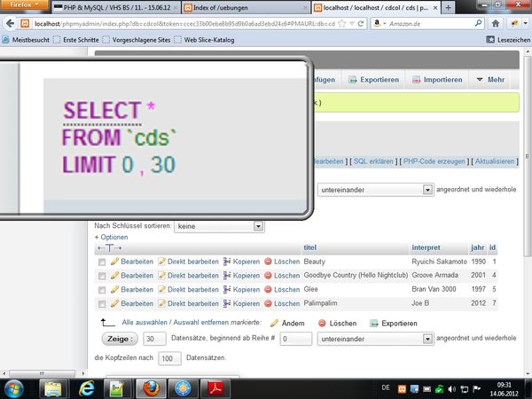The height and width of the screenshot is (399, 532).
Task: Sort by the titel column header
Action: pos(309,247)
